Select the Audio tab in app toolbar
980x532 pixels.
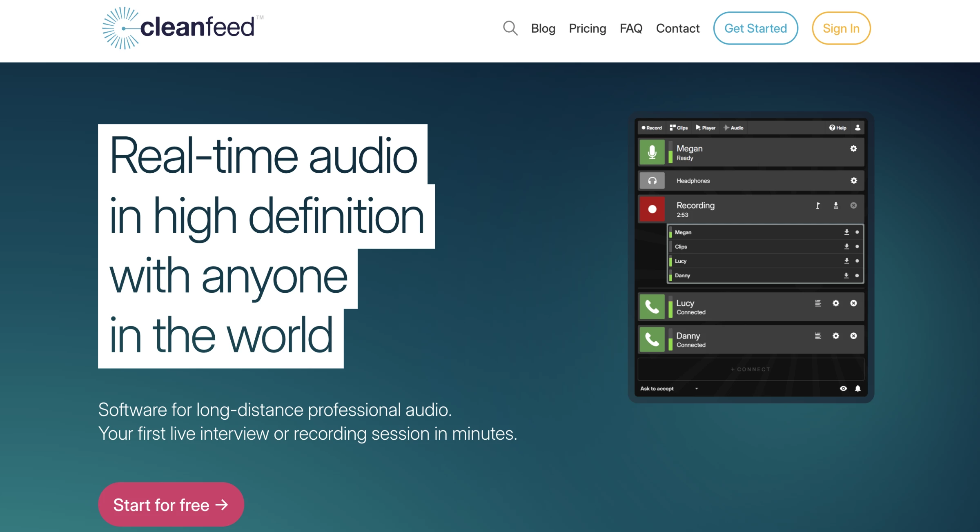(x=733, y=128)
